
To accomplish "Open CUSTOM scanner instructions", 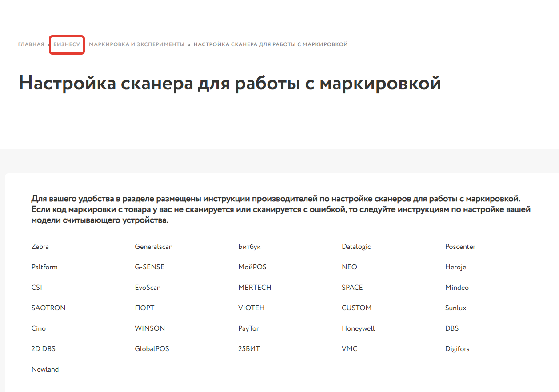I will [357, 308].
